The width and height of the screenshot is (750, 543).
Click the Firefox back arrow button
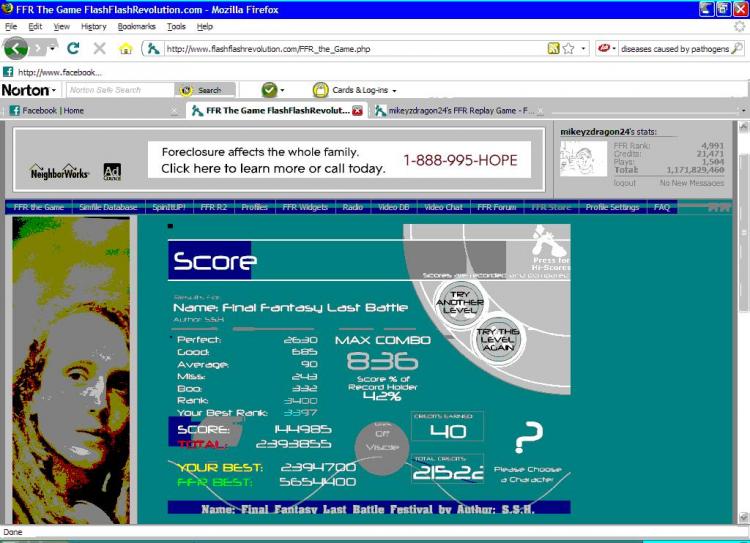pyautogui.click(x=16, y=48)
